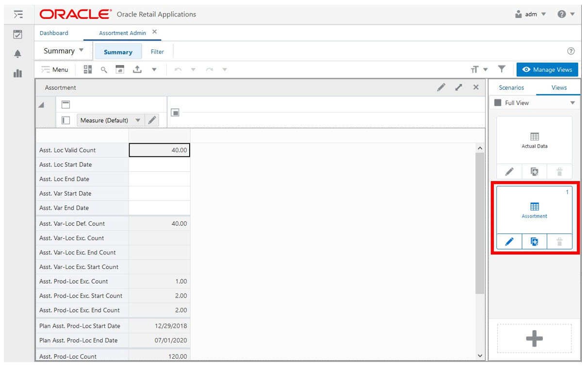Select the Assortment Admin tab
Viewport: 588px width, 366px height.
[x=122, y=33]
